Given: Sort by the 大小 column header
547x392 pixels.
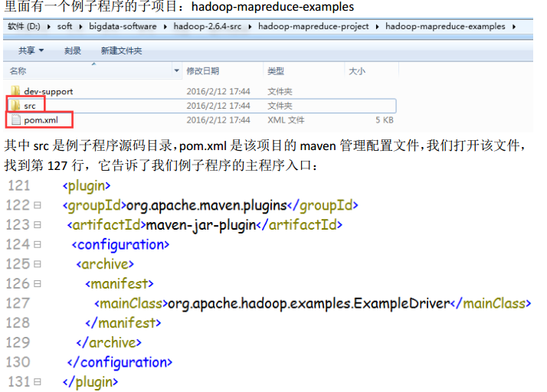Looking at the screenshot, I should point(357,71).
